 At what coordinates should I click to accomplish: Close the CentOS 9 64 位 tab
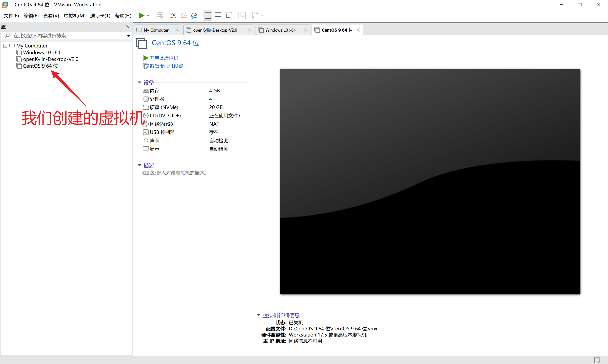[358, 30]
